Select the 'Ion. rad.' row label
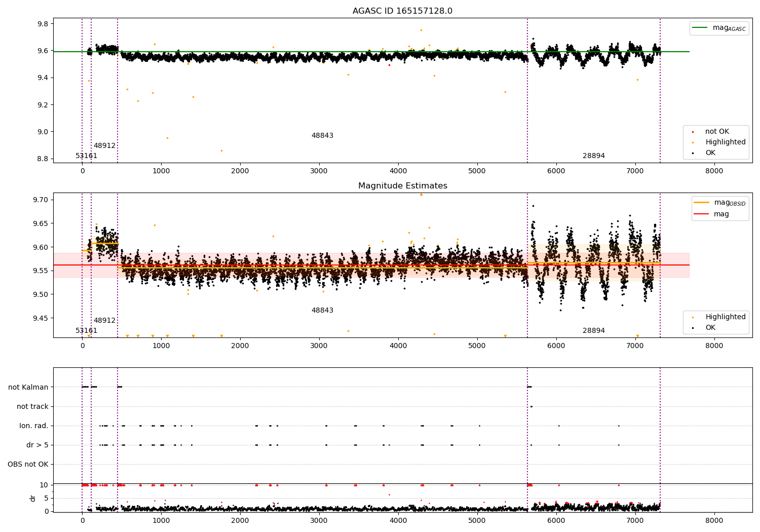 34,426
